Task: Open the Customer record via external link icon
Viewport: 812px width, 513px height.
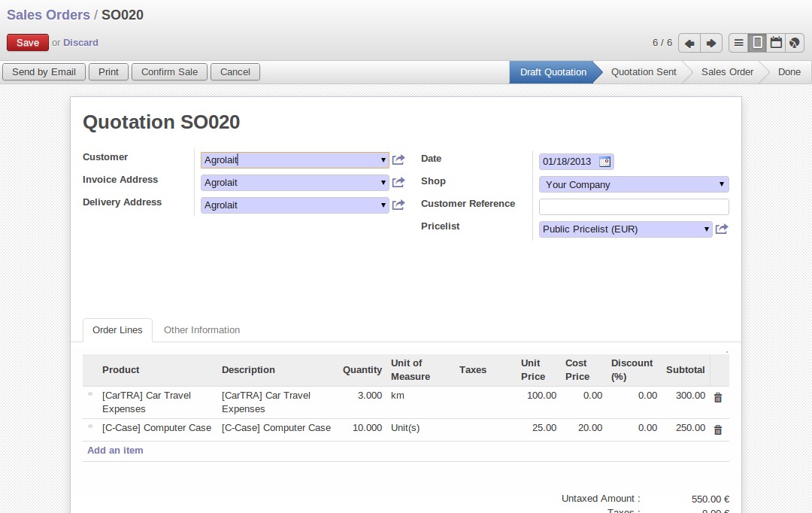Action: pos(398,159)
